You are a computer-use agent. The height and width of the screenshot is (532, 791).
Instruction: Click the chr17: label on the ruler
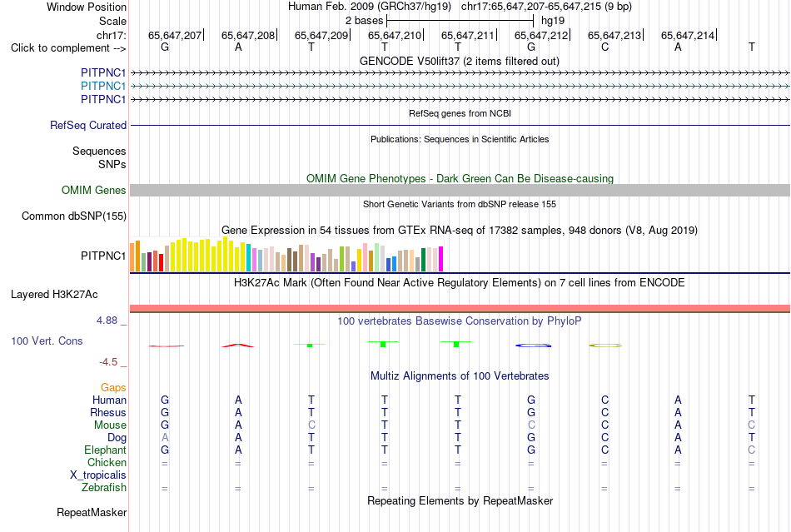111,35
